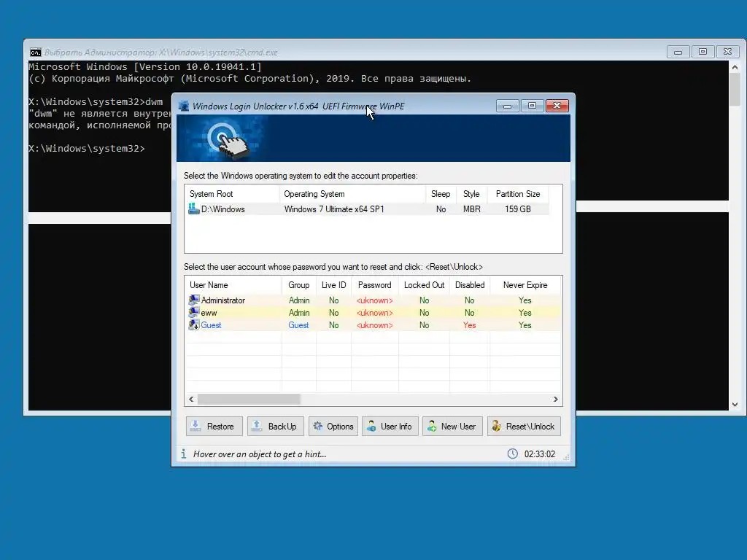This screenshot has width=747, height=560.
Task: Minimize the Windows Login Unlocker window
Action: 508,106
